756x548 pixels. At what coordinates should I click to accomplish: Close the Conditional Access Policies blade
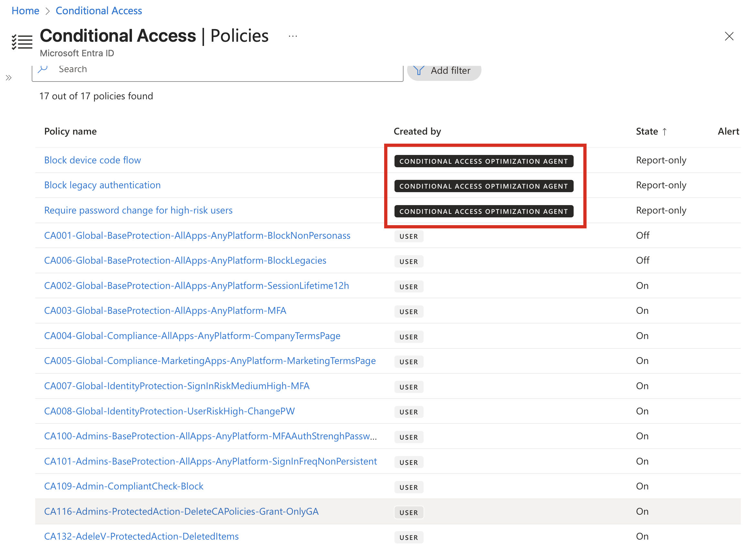pos(729,36)
